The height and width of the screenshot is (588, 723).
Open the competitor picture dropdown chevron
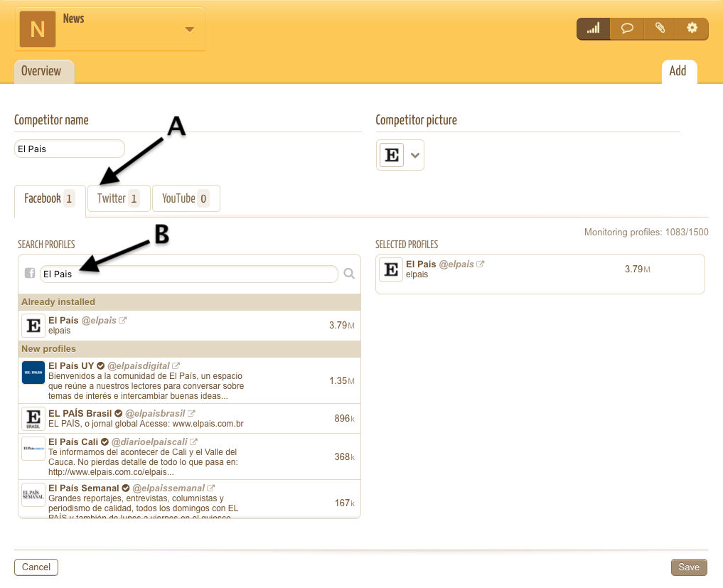point(415,156)
